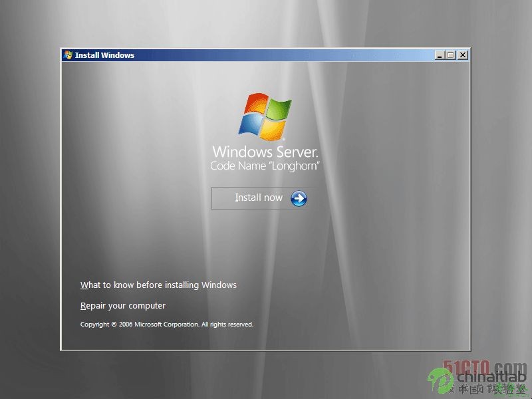Click the copyright 2006 Microsoft Corporation text

[167, 325]
